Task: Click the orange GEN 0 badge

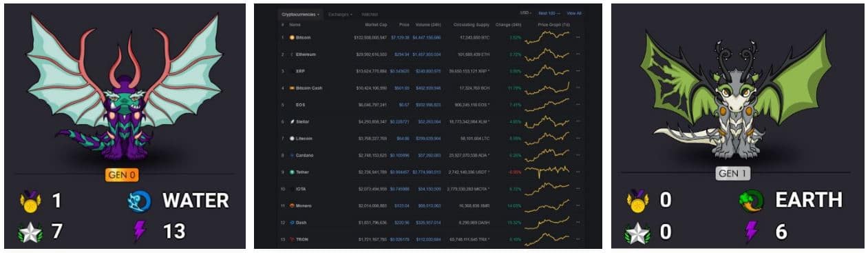Action: [x=123, y=175]
